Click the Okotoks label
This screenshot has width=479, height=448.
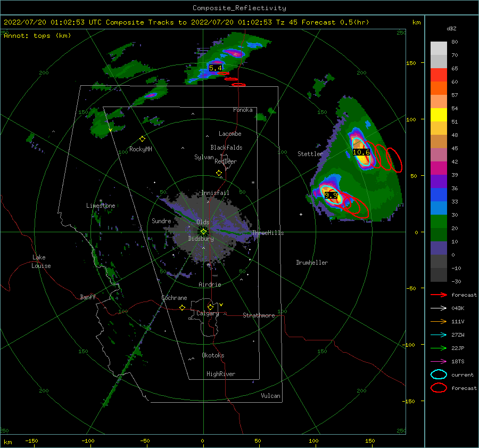pos(213,355)
